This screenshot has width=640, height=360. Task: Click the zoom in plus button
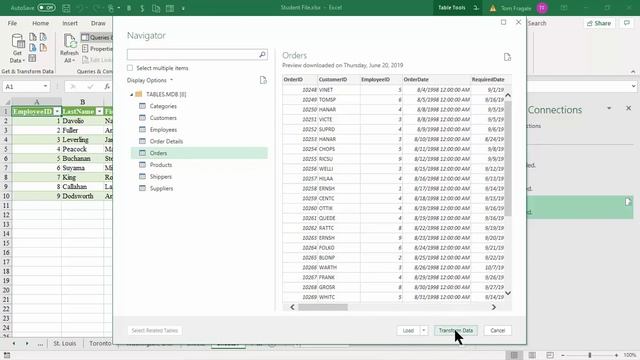(x=616, y=355)
